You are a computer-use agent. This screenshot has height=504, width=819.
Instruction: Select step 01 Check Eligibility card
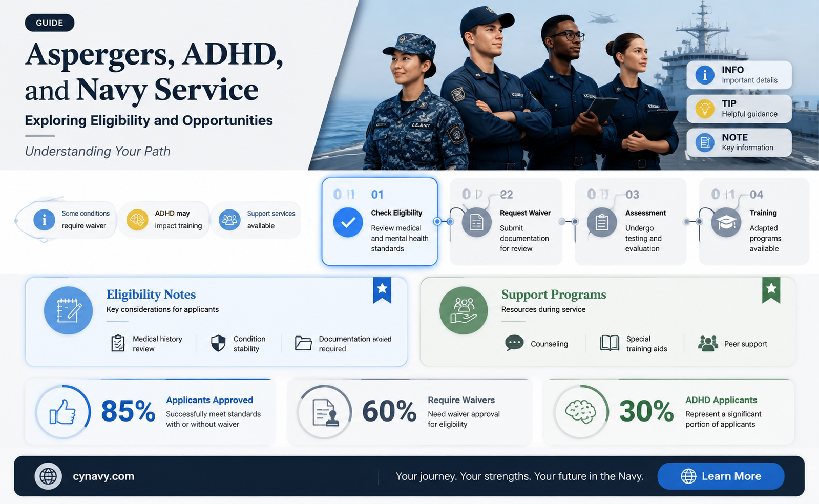[x=380, y=221]
